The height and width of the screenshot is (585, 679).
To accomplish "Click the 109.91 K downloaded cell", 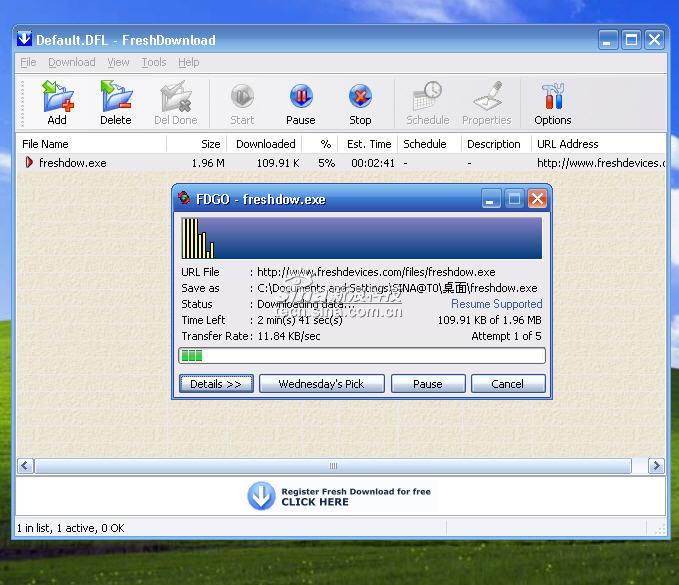I will coord(278,163).
